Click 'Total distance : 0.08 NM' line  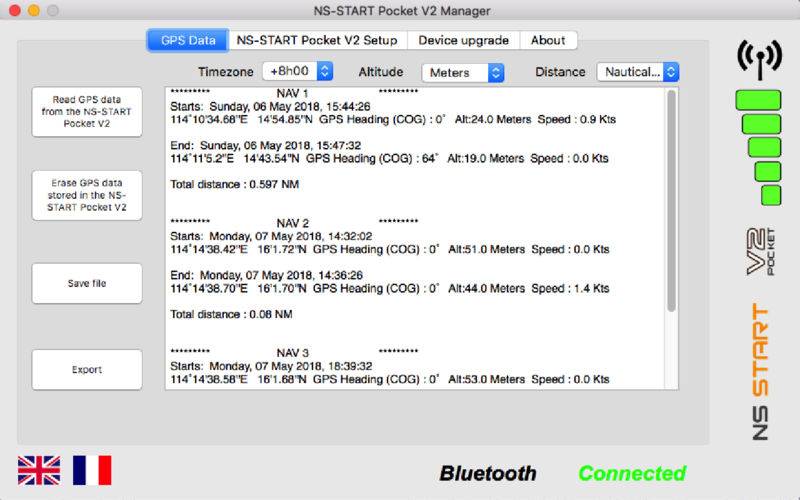(231, 314)
